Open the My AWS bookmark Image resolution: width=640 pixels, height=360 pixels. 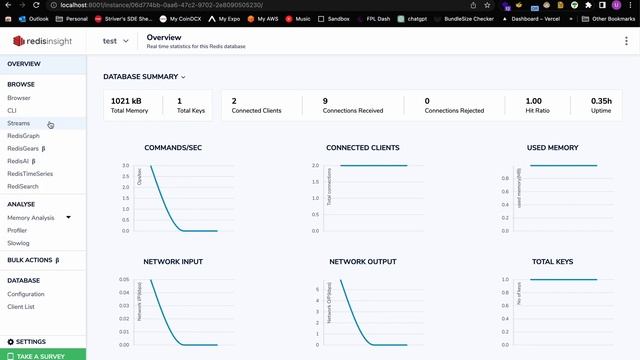point(263,19)
